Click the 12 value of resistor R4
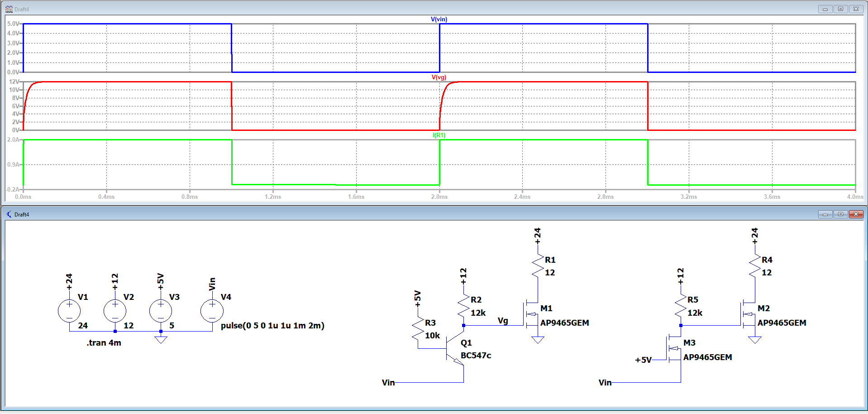The height and width of the screenshot is (414, 868). (767, 273)
